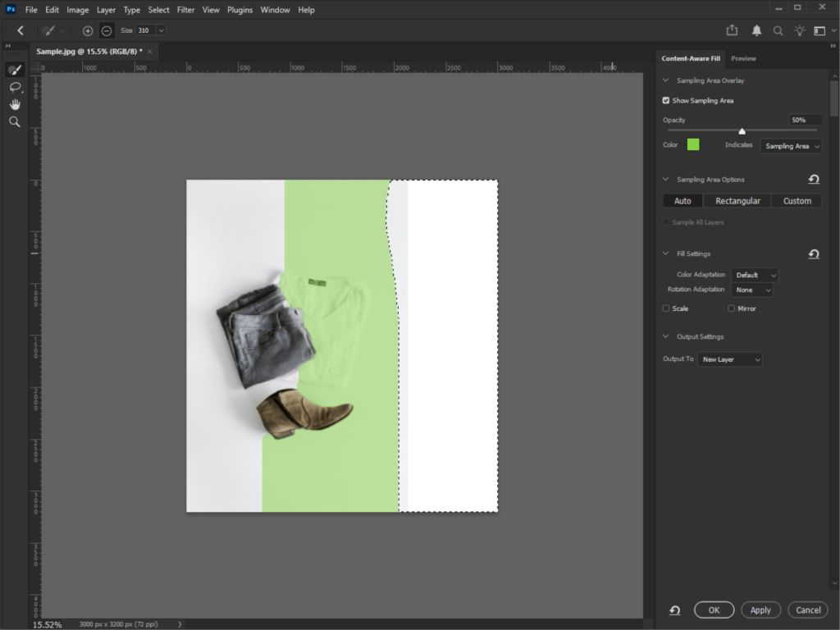Reset the Sampling Area Options

click(x=814, y=179)
